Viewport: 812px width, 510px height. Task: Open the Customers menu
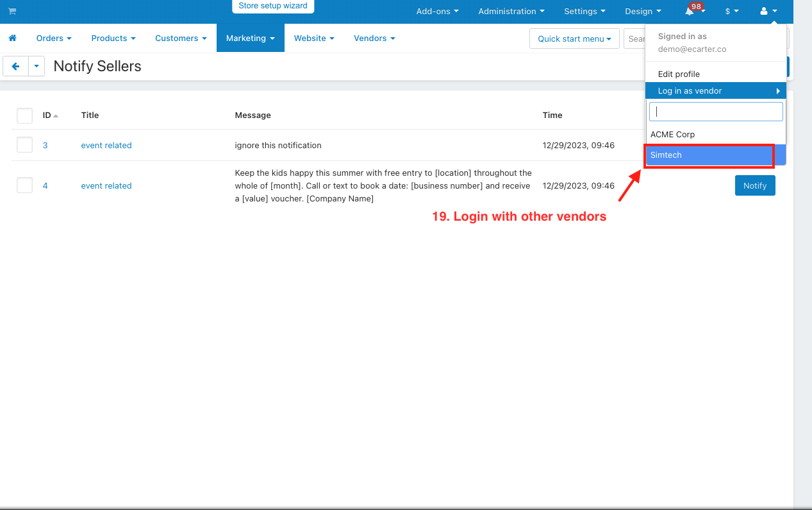181,38
